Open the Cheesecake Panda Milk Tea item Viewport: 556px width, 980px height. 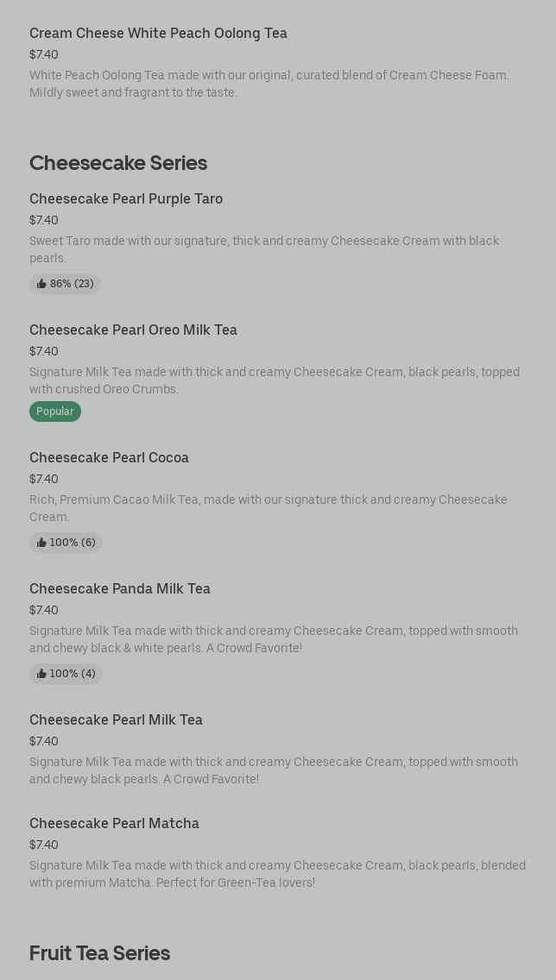pyautogui.click(x=120, y=588)
